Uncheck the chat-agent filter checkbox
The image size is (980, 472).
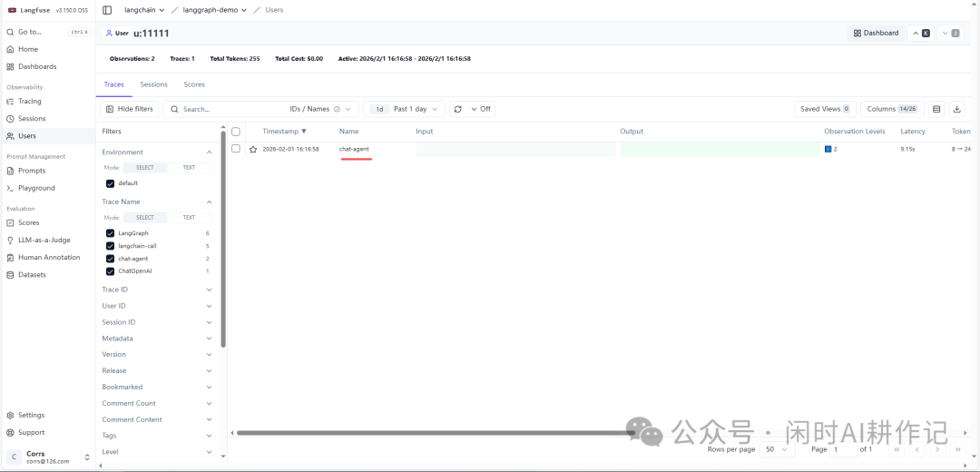pyautogui.click(x=110, y=259)
